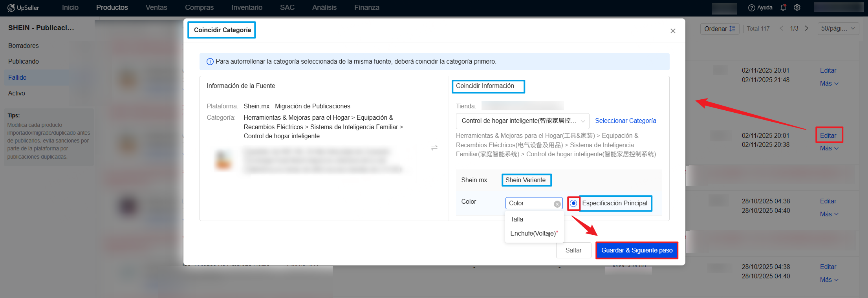Open the Ventas menu
This screenshot has width=868, height=298.
156,7
